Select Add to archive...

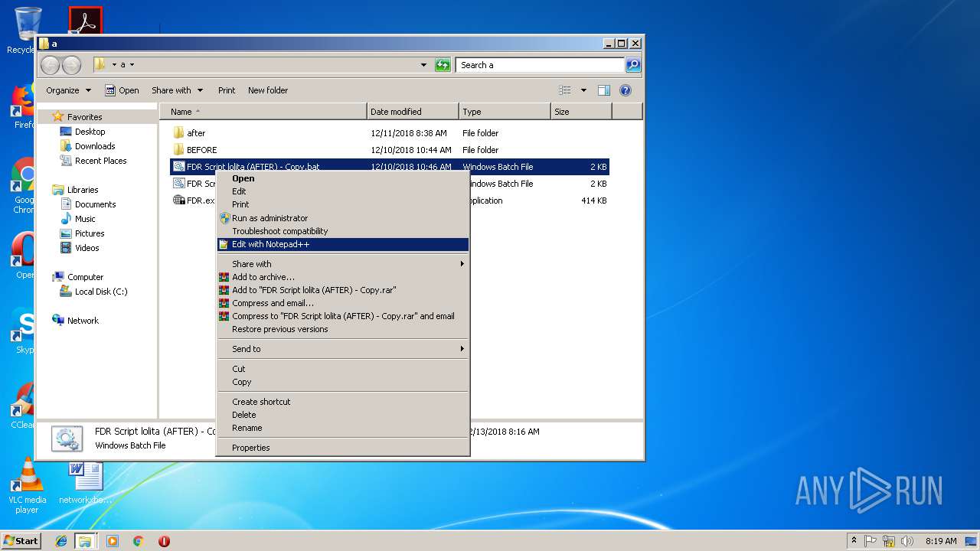343,277
